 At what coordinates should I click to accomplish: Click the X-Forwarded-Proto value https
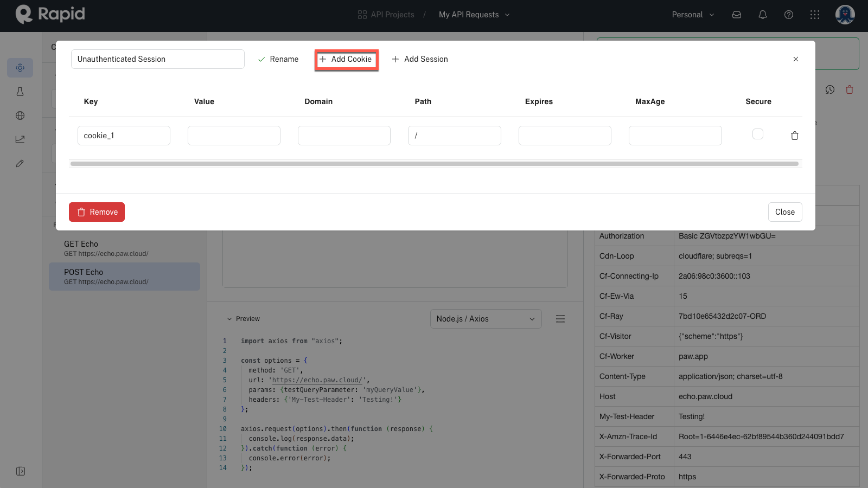coord(687,477)
